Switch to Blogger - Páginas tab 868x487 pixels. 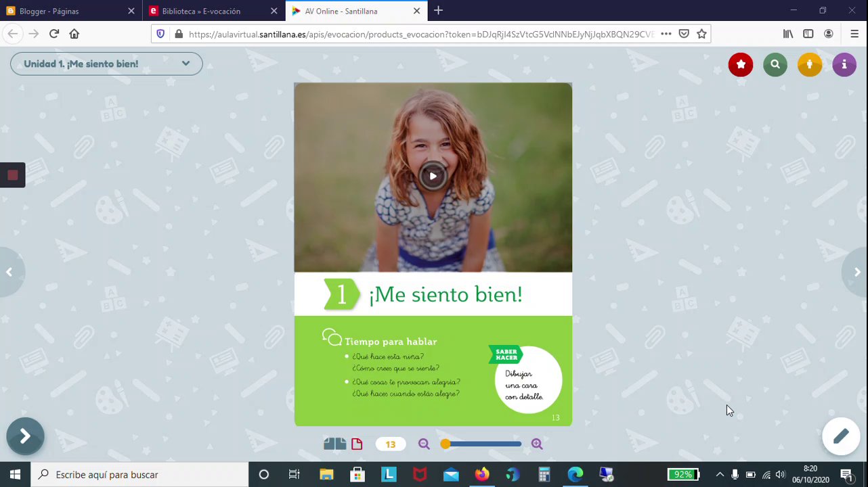68,11
